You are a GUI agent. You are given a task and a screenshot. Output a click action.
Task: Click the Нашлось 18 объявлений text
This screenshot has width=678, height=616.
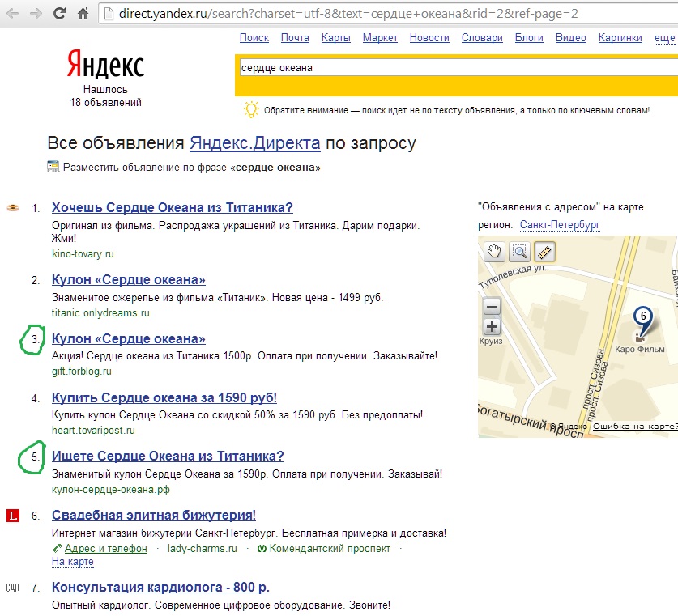tap(106, 96)
